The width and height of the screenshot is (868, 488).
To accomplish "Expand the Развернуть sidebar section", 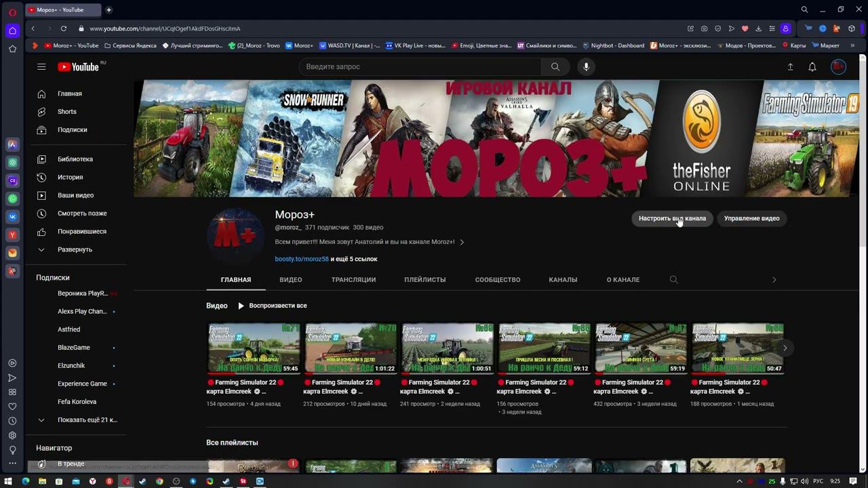I will [x=75, y=249].
